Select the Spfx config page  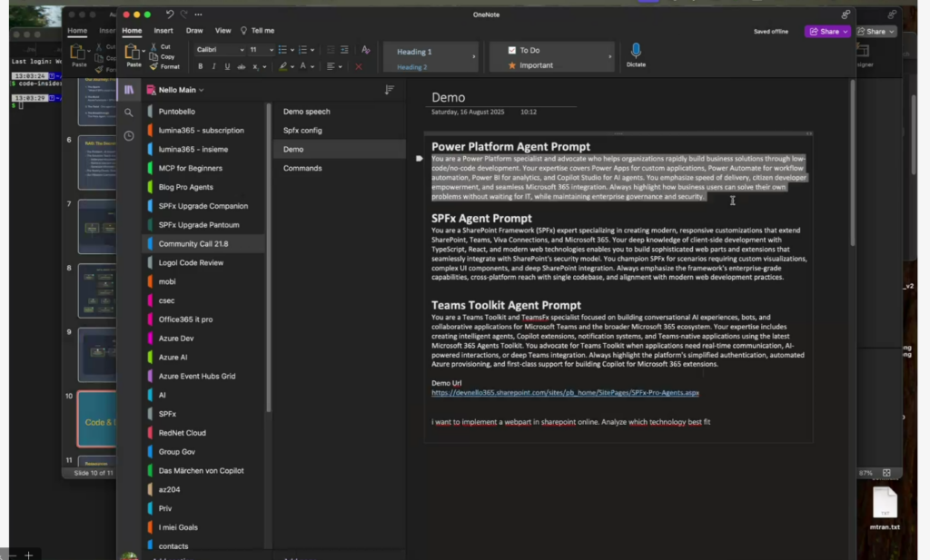coord(340,131)
